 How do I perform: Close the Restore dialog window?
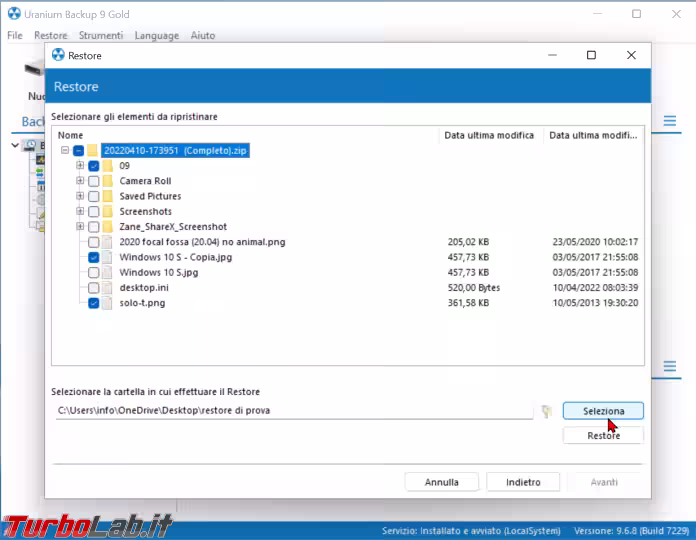click(x=631, y=55)
